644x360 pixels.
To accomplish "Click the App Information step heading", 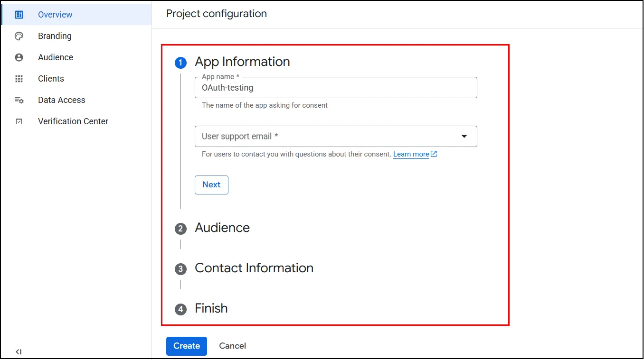I will click(242, 62).
